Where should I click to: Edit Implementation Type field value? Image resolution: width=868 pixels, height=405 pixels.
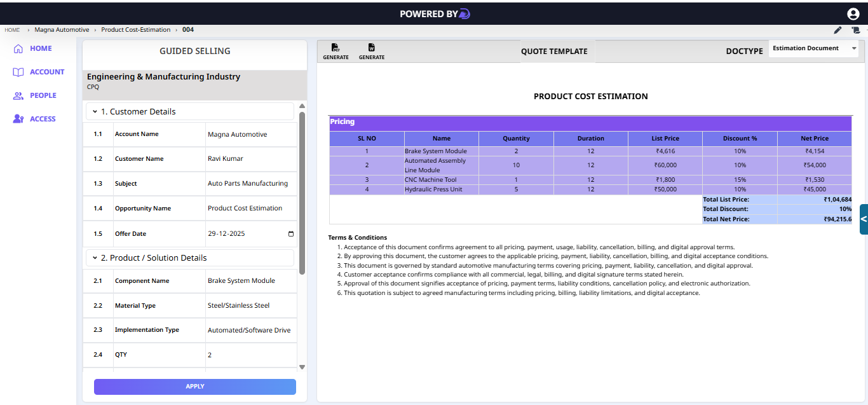[x=250, y=331]
